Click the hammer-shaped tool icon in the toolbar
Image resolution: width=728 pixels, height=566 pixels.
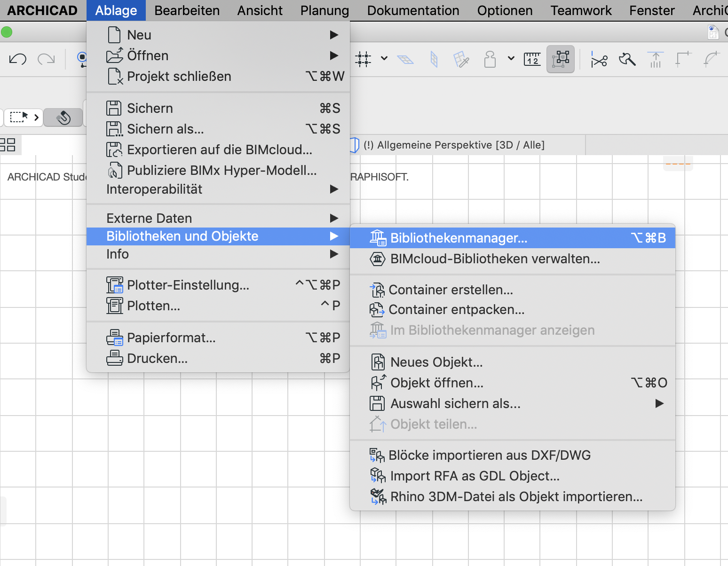[627, 59]
